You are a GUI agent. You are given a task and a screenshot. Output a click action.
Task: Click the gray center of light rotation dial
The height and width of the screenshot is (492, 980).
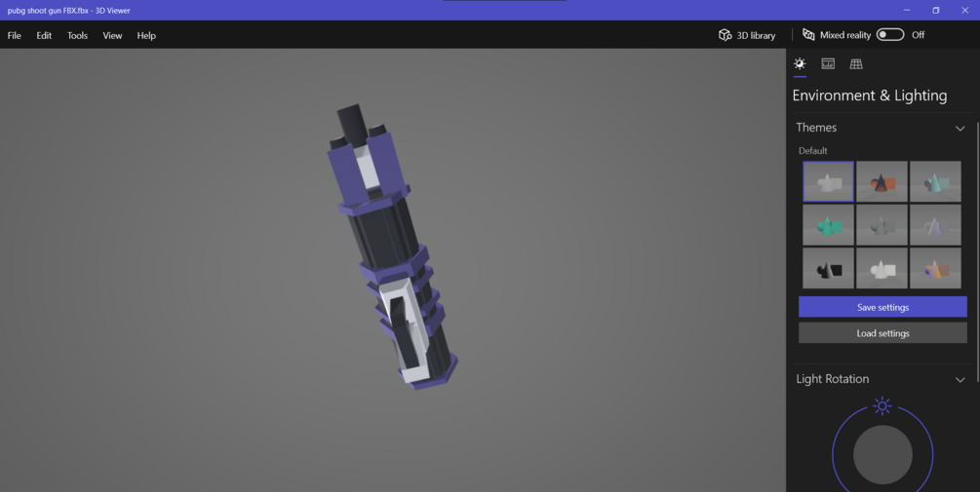882,455
